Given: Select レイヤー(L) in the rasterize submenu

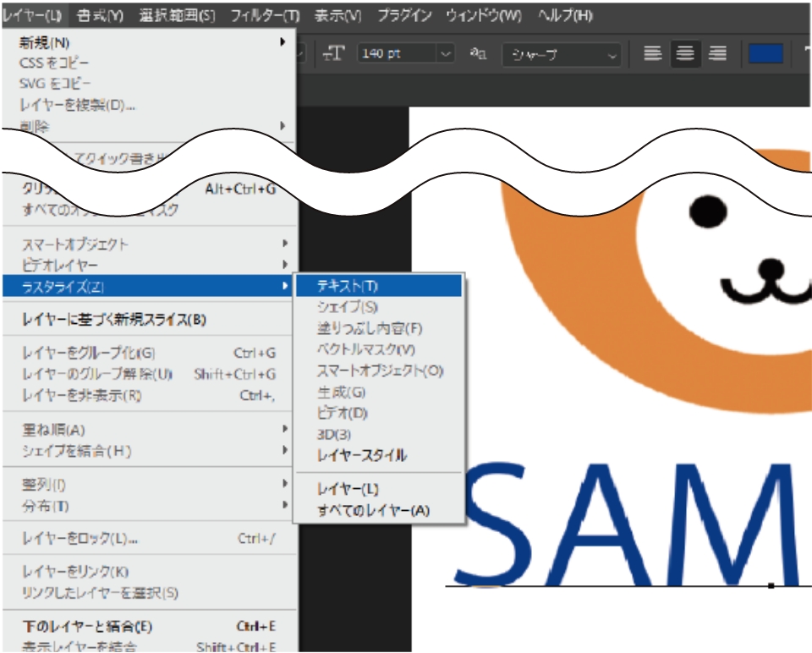Looking at the screenshot, I should pyautogui.click(x=348, y=489).
